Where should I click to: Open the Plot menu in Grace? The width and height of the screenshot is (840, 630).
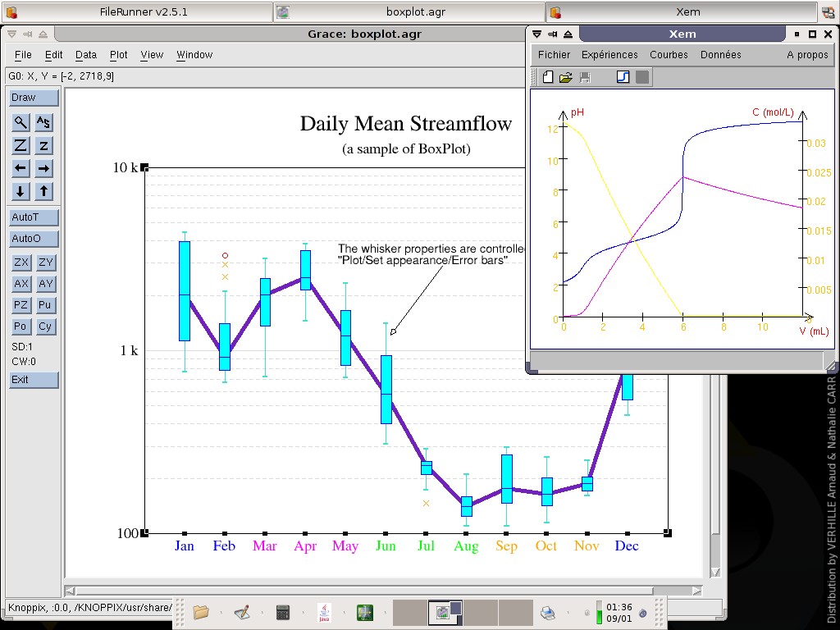(119, 55)
